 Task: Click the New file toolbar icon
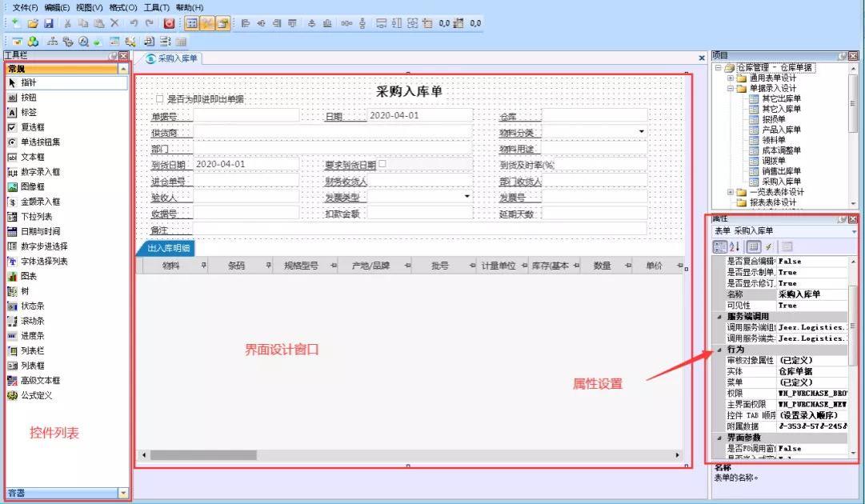click(x=17, y=23)
